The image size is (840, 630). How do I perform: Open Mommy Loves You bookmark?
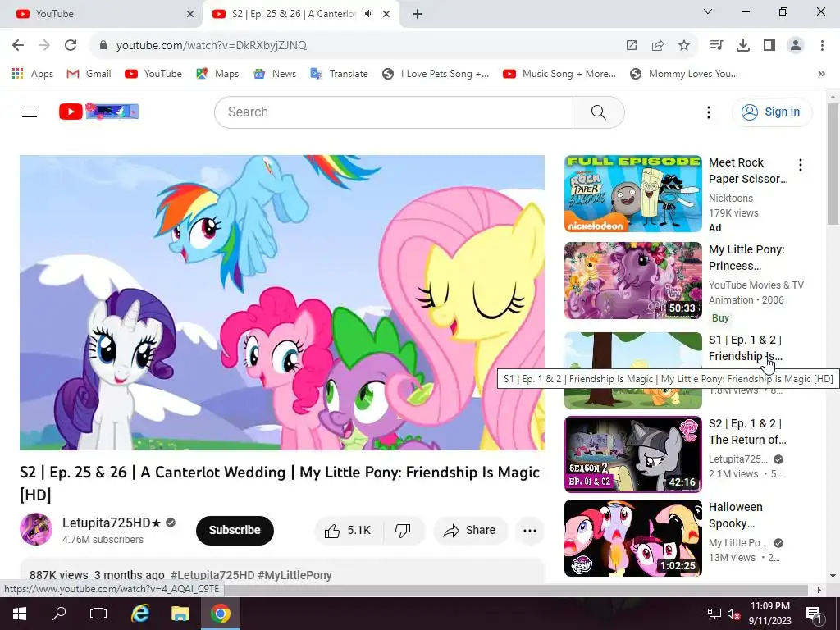(x=684, y=74)
